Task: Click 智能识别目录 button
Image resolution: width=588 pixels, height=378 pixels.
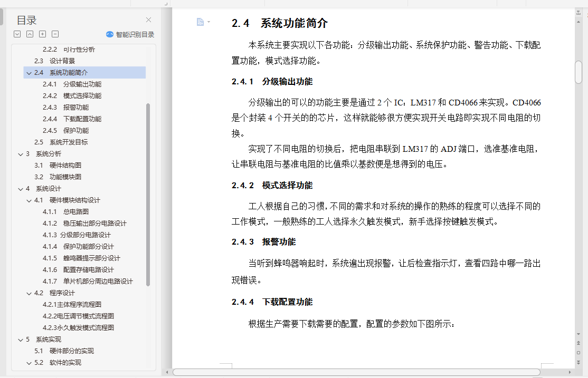Action: click(x=130, y=34)
